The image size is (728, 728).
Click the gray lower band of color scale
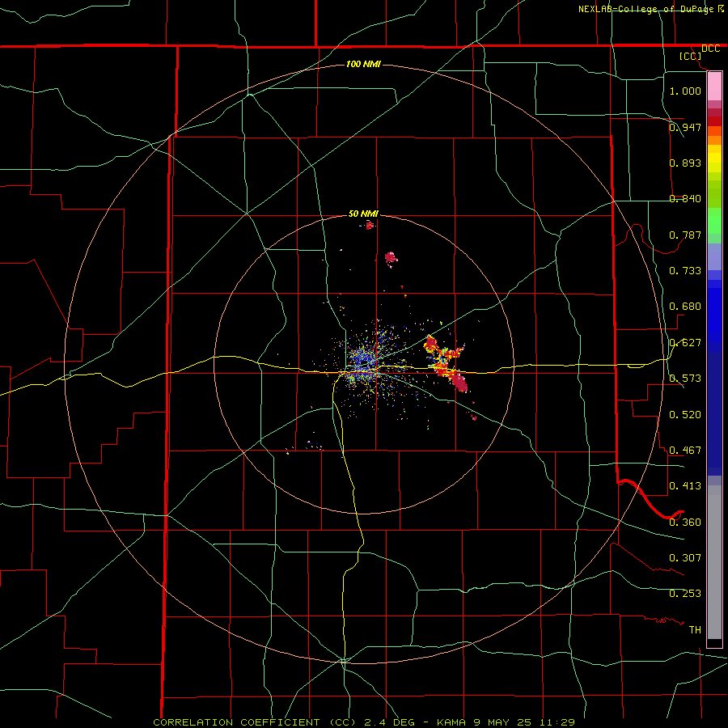click(714, 562)
